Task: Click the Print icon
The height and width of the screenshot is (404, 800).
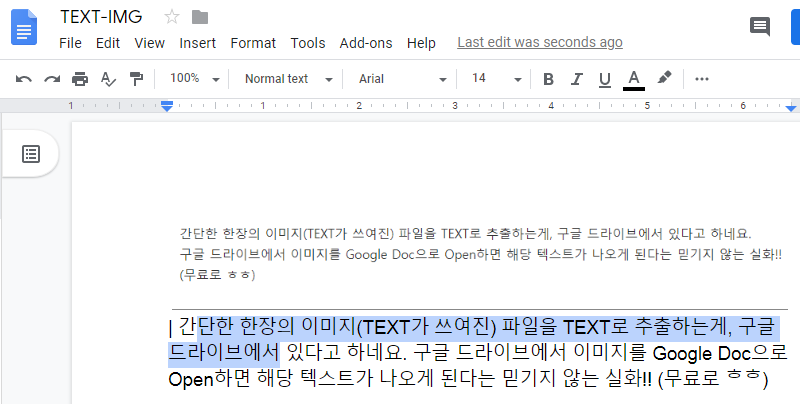Action: click(80, 79)
